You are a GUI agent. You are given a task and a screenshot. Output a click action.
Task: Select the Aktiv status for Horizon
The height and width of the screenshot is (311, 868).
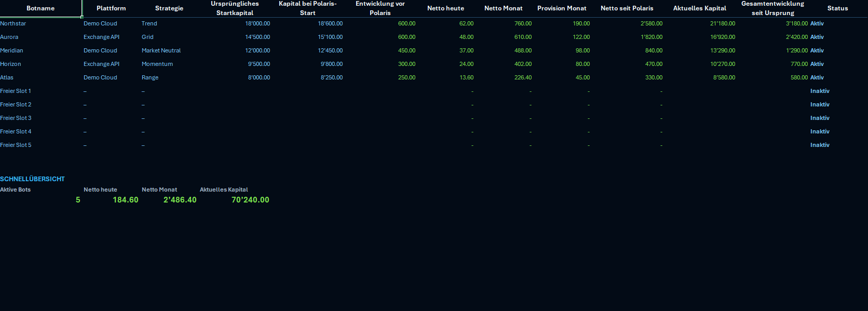[x=817, y=64]
